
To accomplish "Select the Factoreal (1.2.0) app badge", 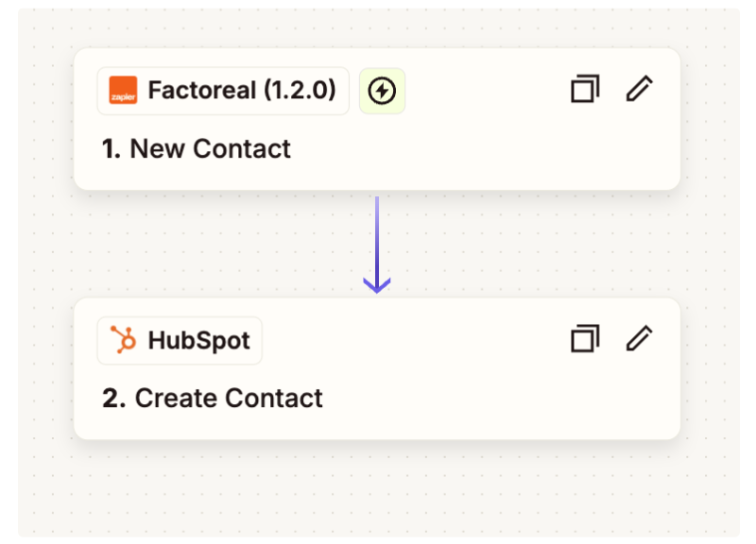I will (x=223, y=91).
